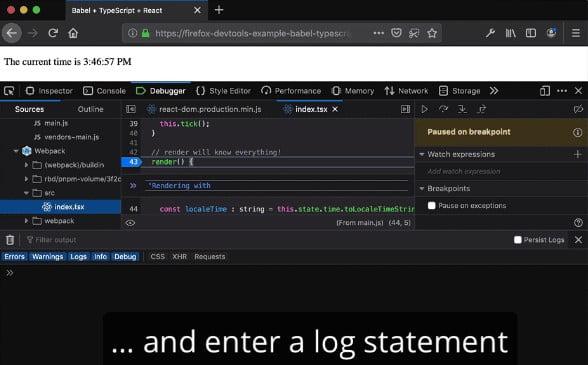Switch to the Outline tab
Image resolution: width=588 pixels, height=365 pixels.
point(90,109)
